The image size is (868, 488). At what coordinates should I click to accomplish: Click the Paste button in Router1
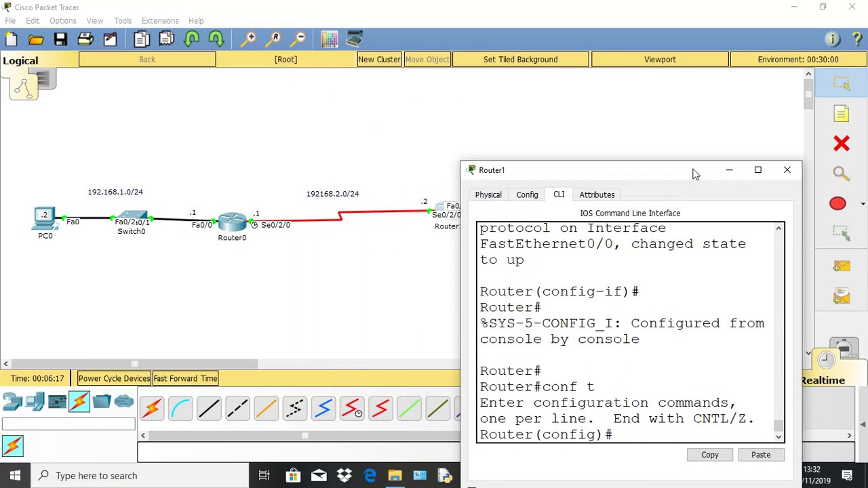(x=761, y=455)
